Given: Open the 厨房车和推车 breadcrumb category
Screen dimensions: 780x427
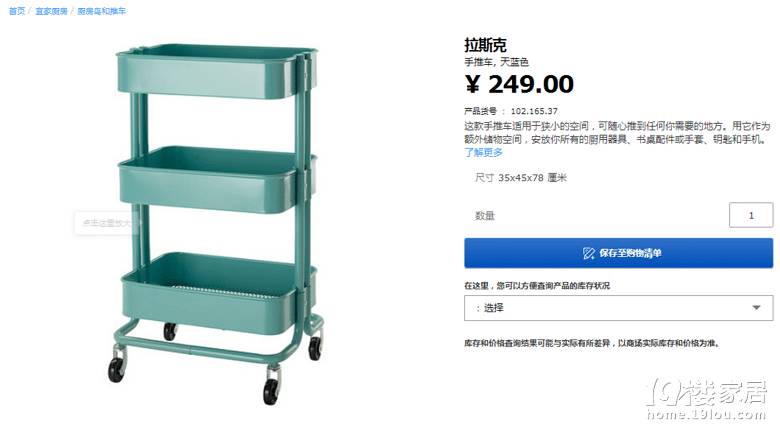Looking at the screenshot, I should [x=101, y=11].
